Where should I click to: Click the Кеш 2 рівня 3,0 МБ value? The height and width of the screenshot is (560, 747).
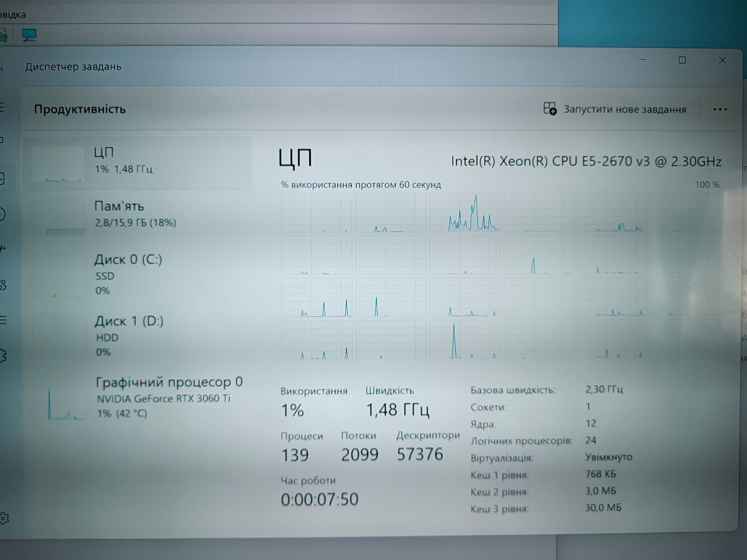pos(601,491)
